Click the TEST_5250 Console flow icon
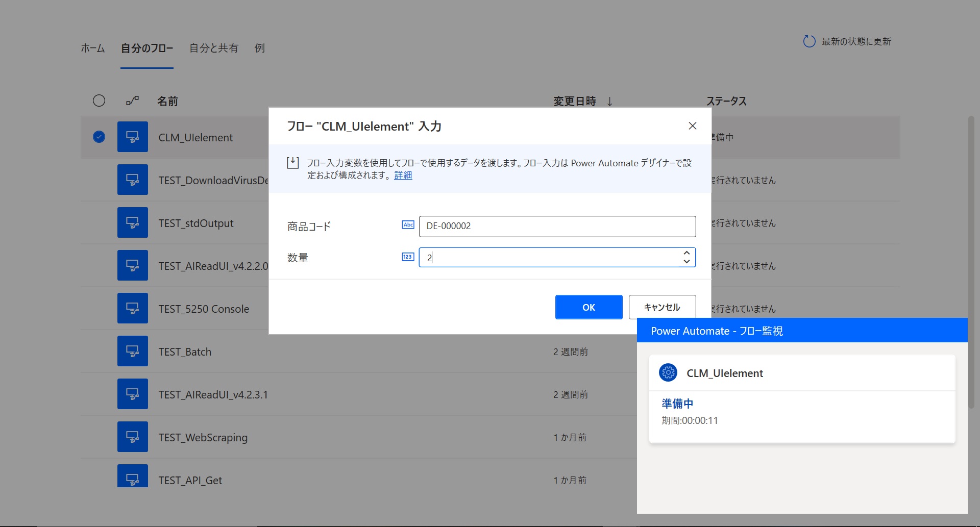This screenshot has width=980, height=527. pyautogui.click(x=133, y=308)
